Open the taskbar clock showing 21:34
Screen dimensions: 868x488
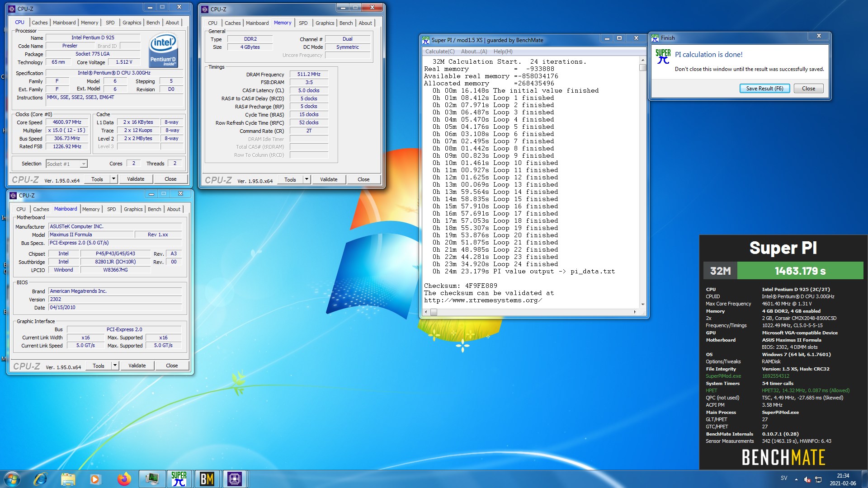[x=843, y=479]
